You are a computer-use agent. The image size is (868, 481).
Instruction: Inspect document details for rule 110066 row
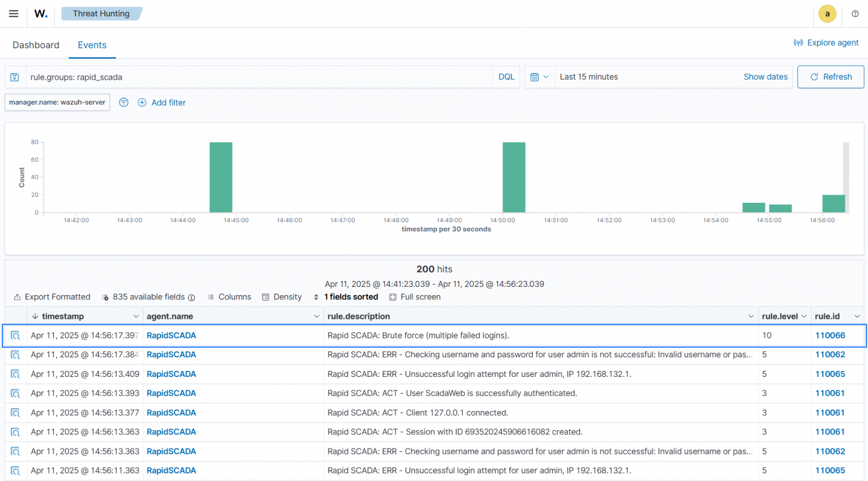pos(15,336)
